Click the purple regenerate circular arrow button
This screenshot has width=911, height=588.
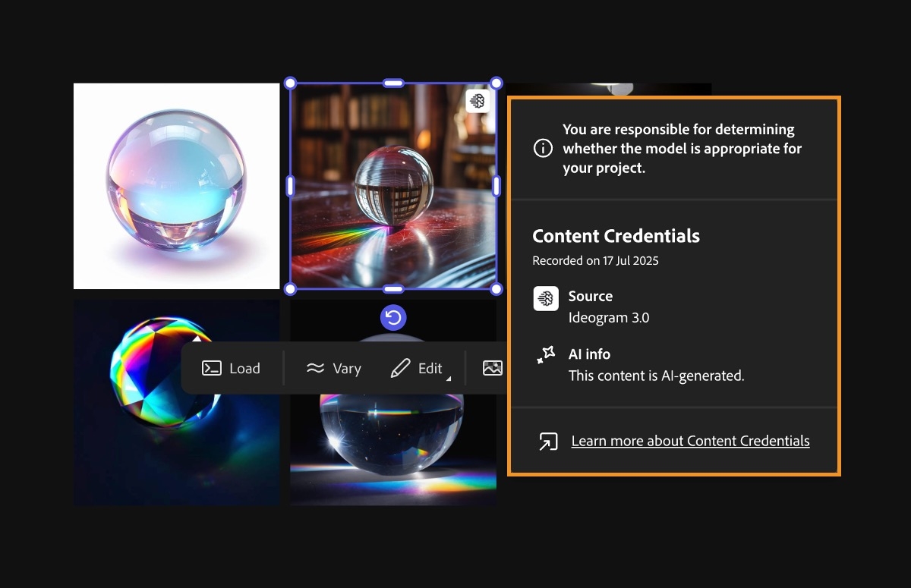(x=393, y=317)
